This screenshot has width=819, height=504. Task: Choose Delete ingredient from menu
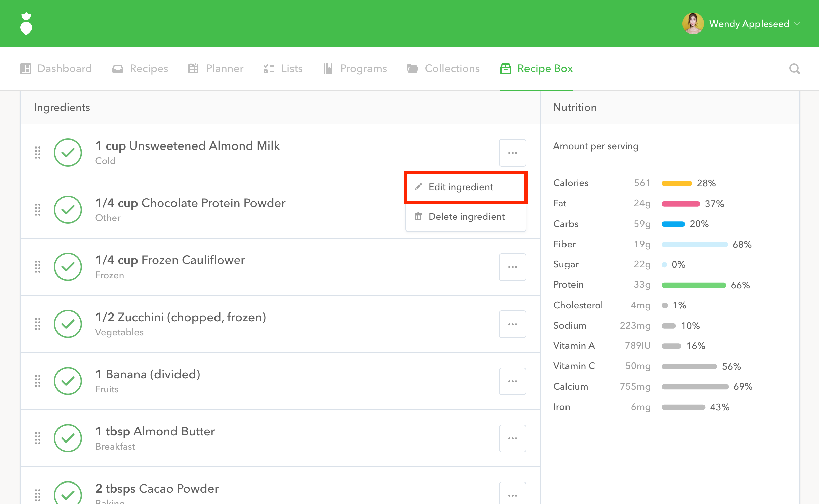pyautogui.click(x=466, y=217)
